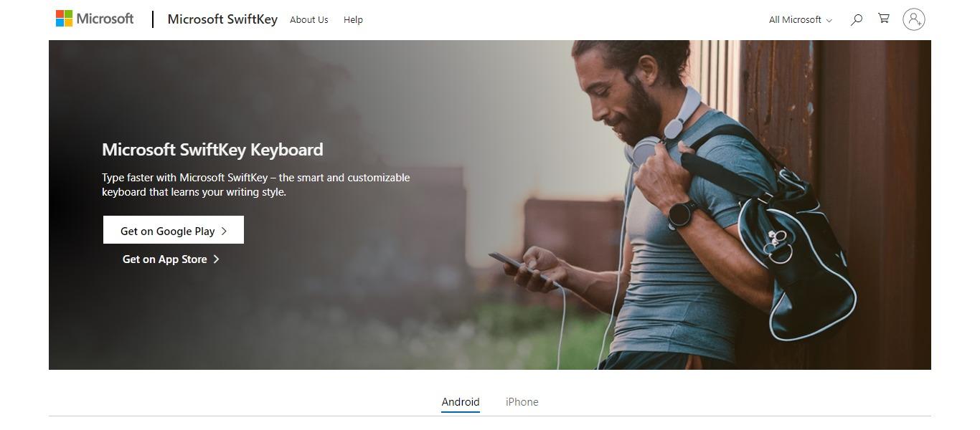Open the All Microsoft menu
The width and height of the screenshot is (980, 430).
tap(801, 20)
